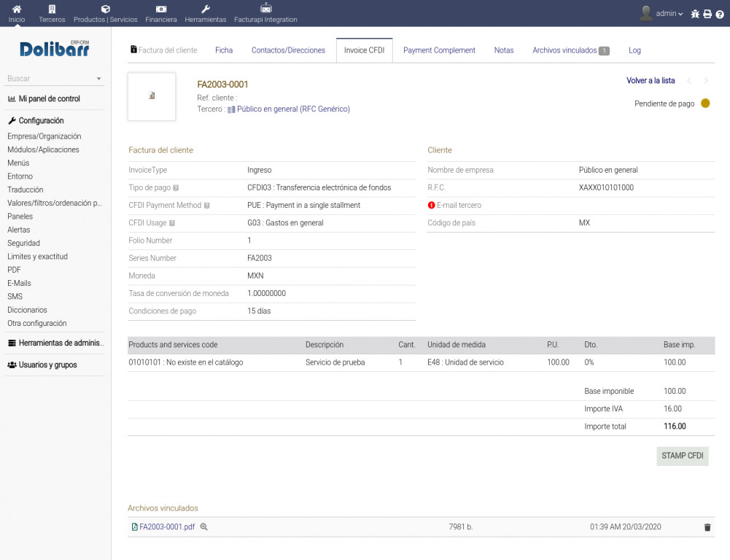This screenshot has width=730, height=560.
Task: Click the Pendiente de pago status dot
Action: 705,104
